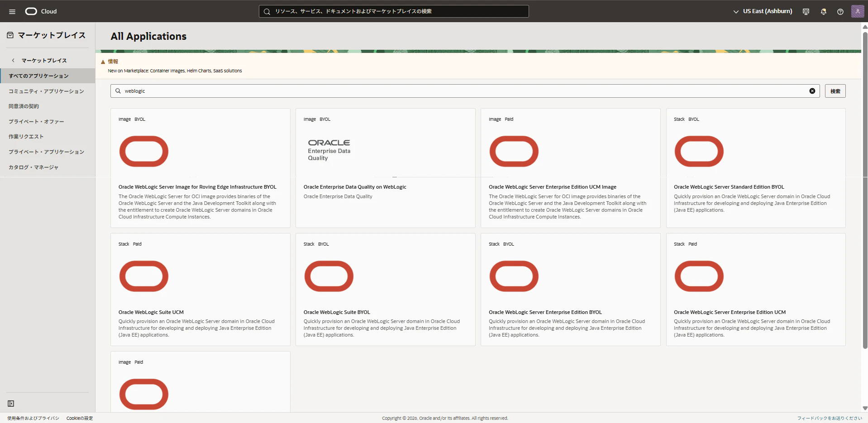Focus the global resource search field
The height and width of the screenshot is (423, 868).
click(x=394, y=11)
